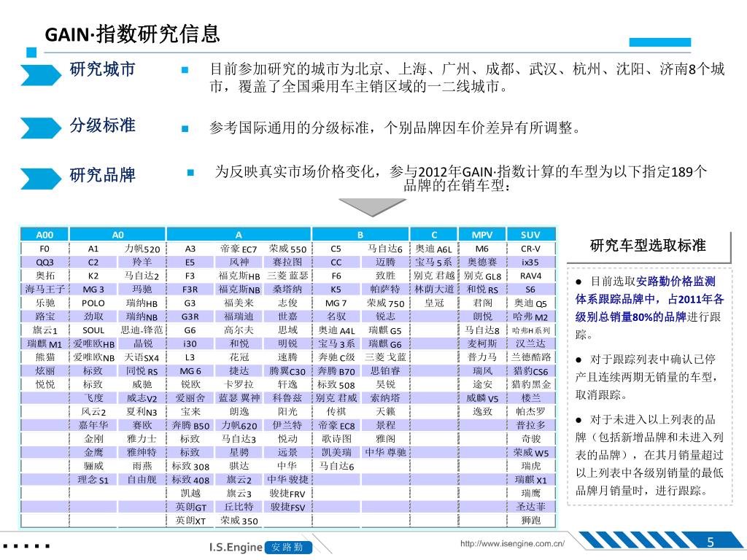Select the 高尔夫 cell
This screenshot has width=747, height=560.
click(239, 330)
